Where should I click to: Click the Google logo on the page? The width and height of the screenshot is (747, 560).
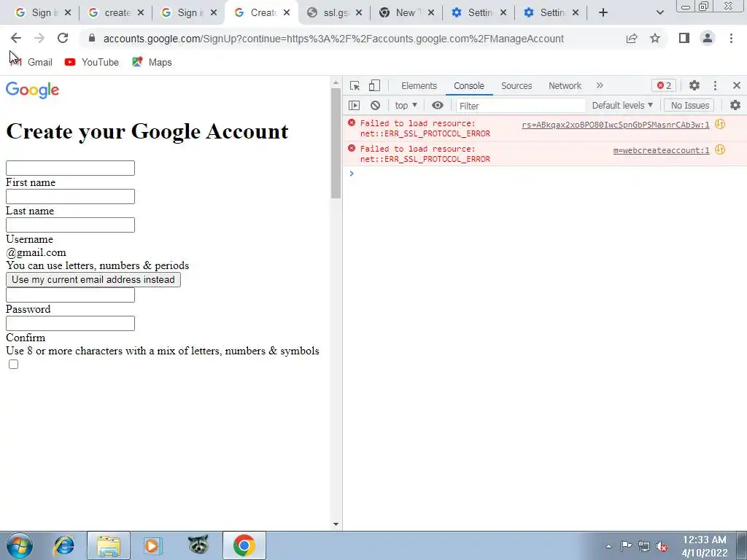tap(32, 90)
